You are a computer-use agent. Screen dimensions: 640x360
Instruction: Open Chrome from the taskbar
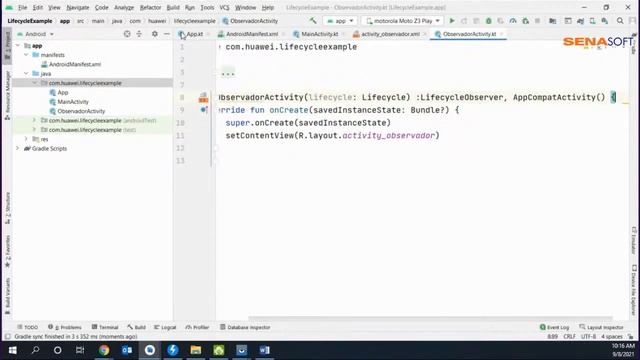pyautogui.click(x=104, y=350)
